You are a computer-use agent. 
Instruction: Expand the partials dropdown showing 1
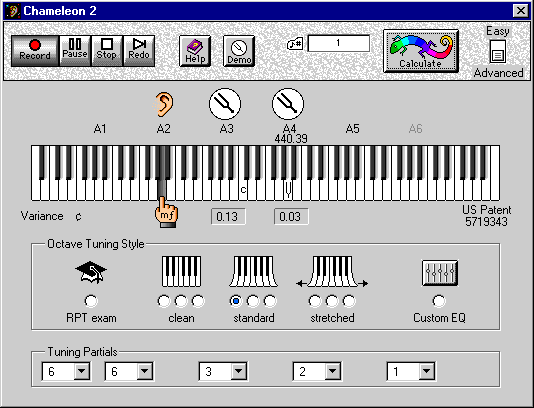pyautogui.click(x=411, y=371)
